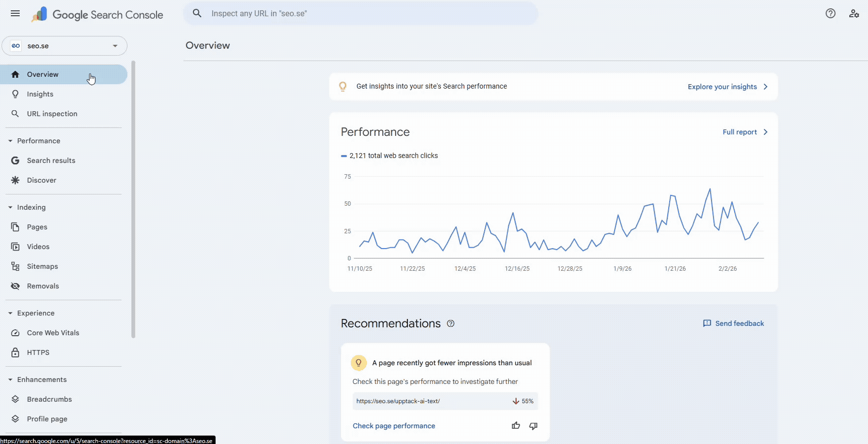Go to Insights in the sidebar
The width and height of the screenshot is (868, 444).
(x=40, y=94)
